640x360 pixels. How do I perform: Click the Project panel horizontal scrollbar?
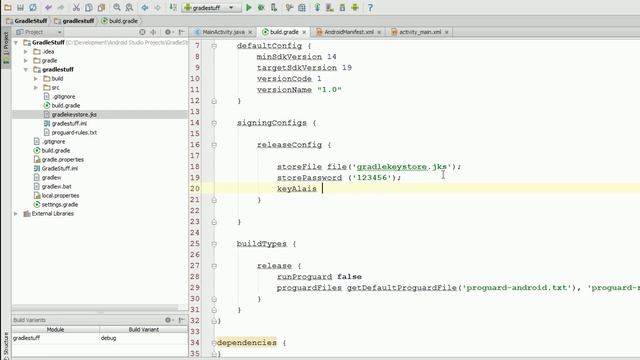95,307
